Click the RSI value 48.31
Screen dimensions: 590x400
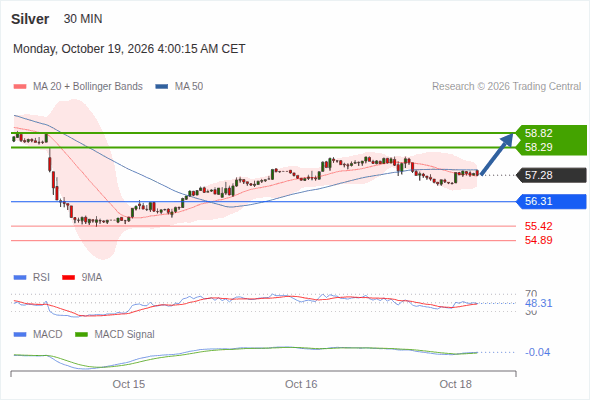pos(538,303)
